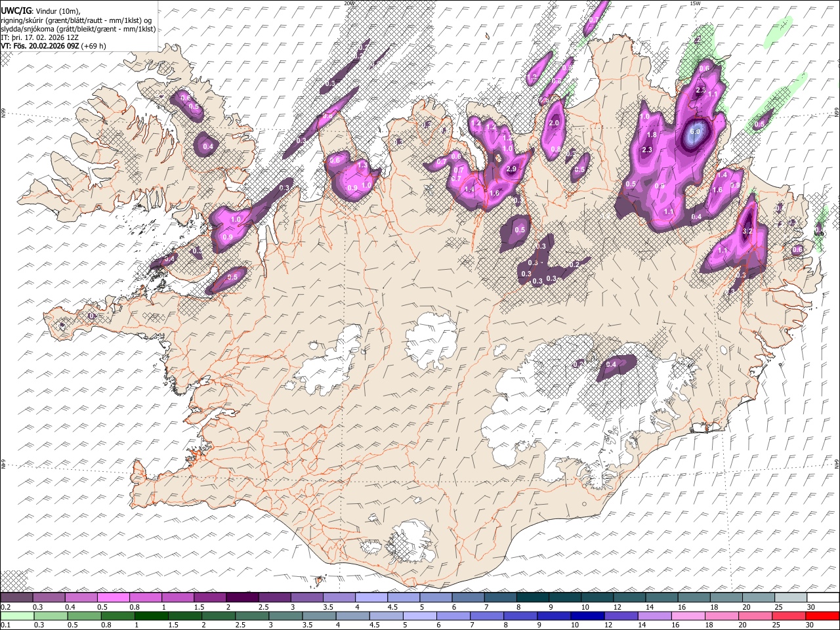Click the 3.2 precipitation value in east Iceland
840x630 pixels.
[x=747, y=231]
